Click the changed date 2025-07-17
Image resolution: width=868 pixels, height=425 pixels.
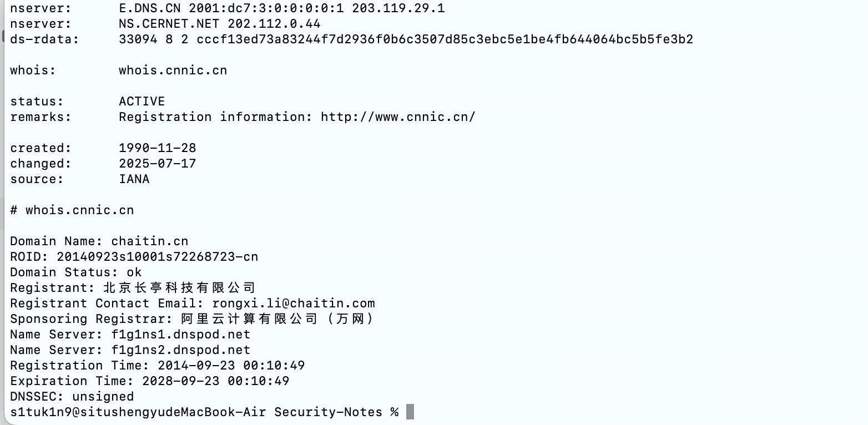click(x=157, y=164)
